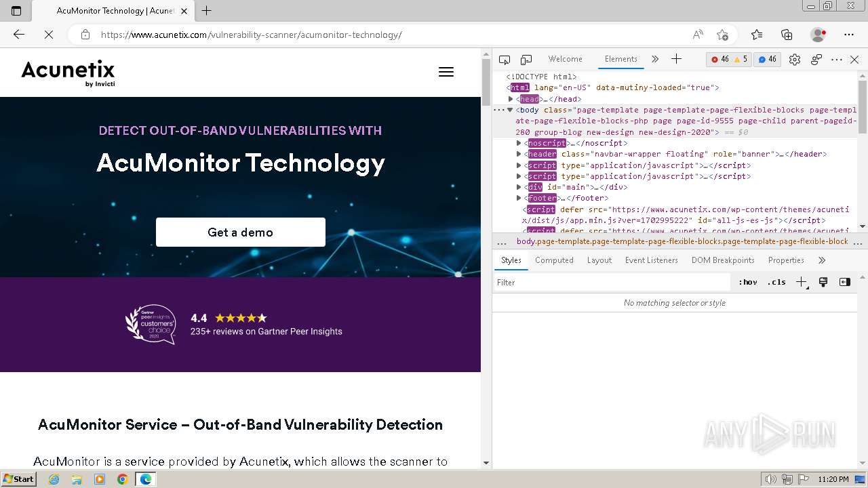
Task: Customize and control DevTools menu
Action: [x=837, y=60]
